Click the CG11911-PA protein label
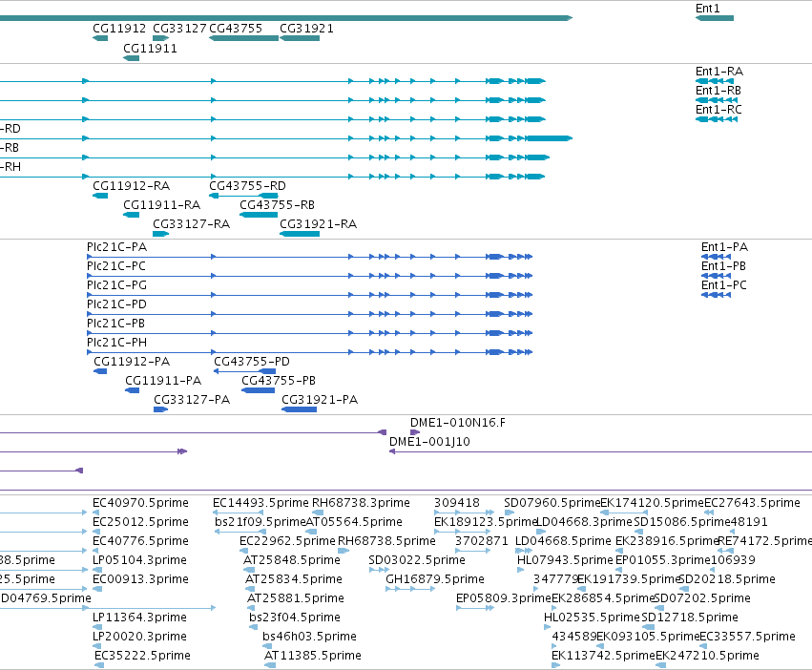Viewport: 812px width, 670px height. click(x=163, y=381)
